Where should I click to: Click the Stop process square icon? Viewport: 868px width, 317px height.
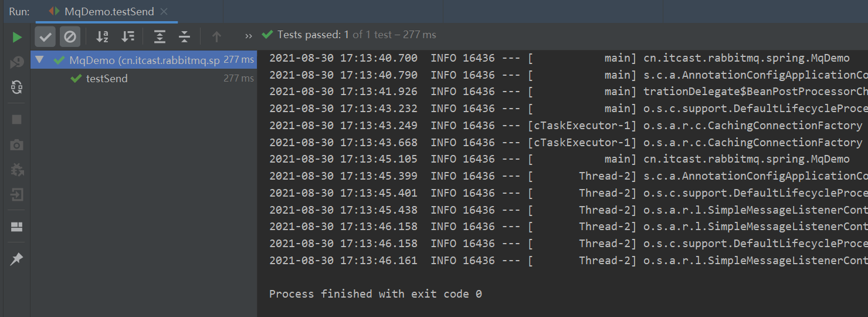(x=17, y=120)
